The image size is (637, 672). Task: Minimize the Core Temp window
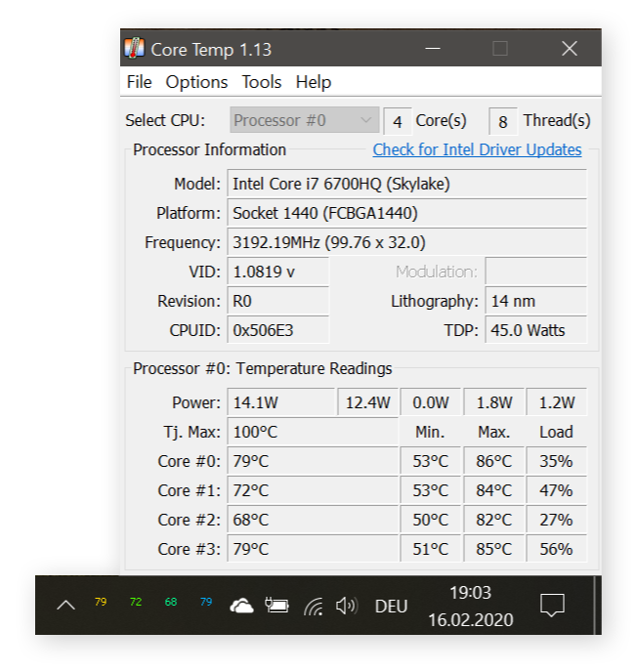tap(433, 48)
